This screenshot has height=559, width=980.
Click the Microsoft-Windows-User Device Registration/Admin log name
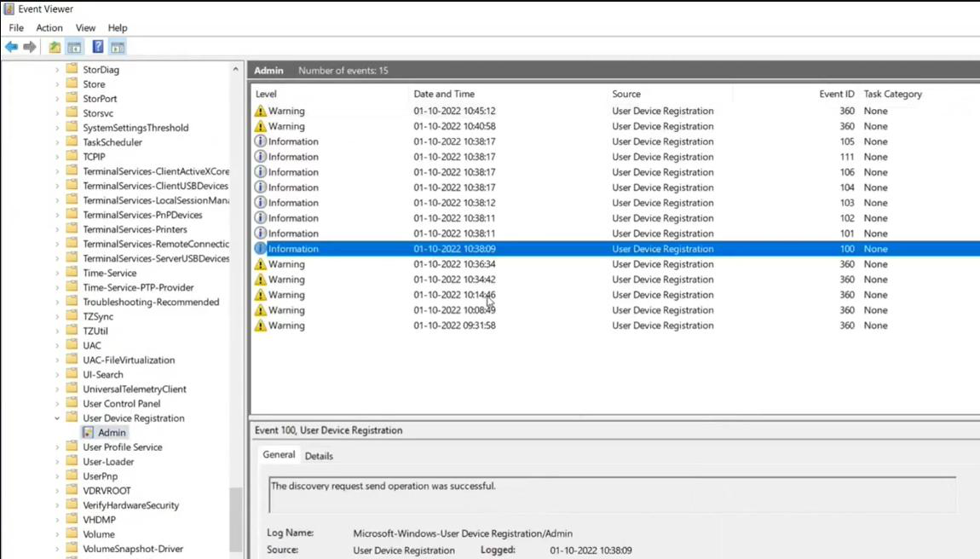pyautogui.click(x=463, y=533)
